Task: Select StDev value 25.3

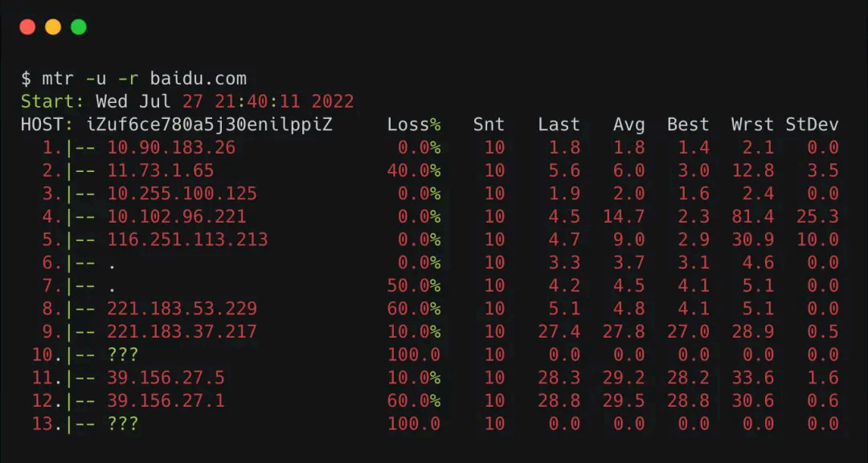Action: tap(817, 216)
